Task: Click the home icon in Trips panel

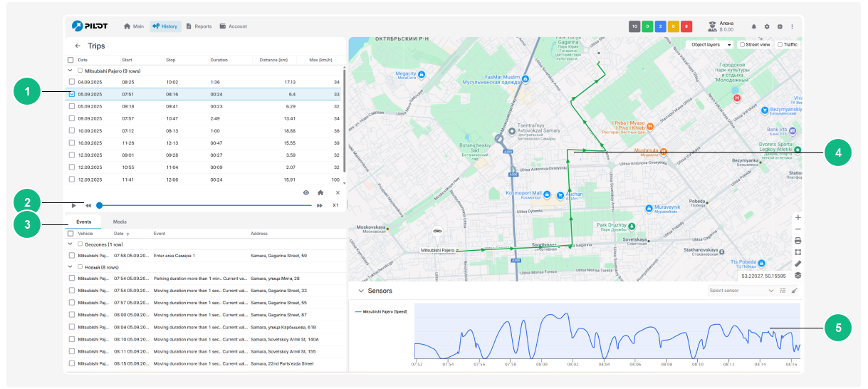Action: [321, 192]
